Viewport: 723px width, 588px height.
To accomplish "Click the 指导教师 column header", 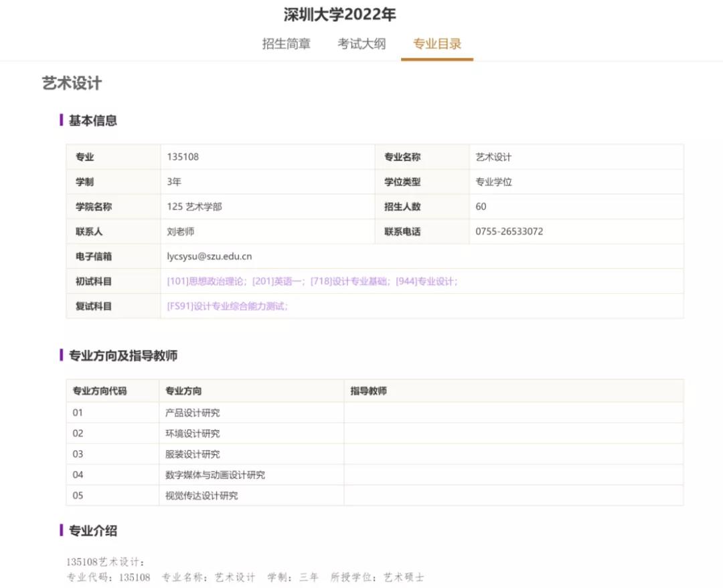I will [x=368, y=391].
